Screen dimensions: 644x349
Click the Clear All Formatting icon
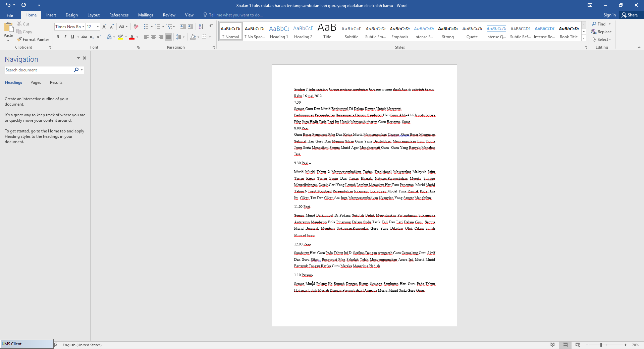point(136,26)
